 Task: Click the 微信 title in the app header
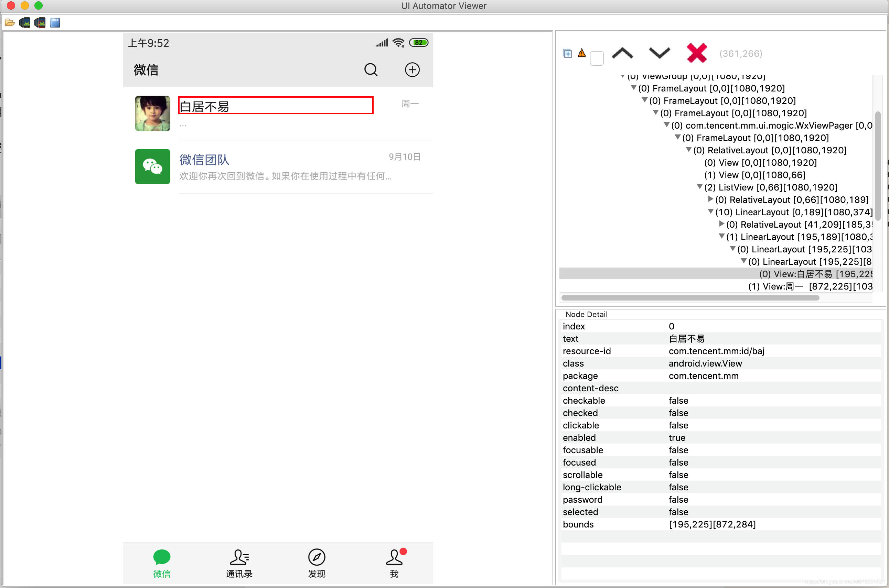146,70
